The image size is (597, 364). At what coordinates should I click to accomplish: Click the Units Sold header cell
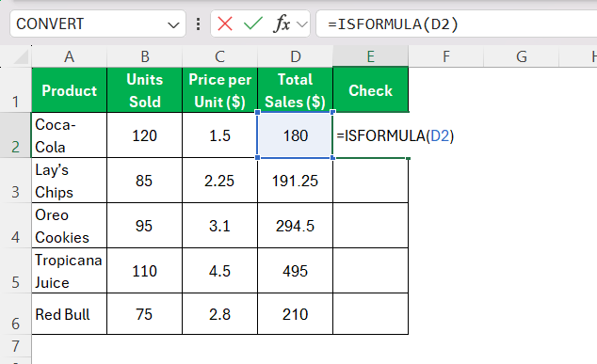tap(145, 90)
